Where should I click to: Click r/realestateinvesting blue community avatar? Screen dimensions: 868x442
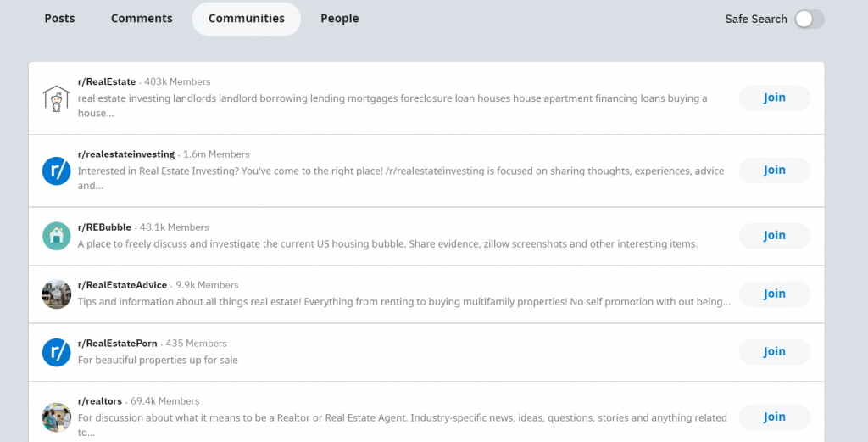[x=56, y=171]
